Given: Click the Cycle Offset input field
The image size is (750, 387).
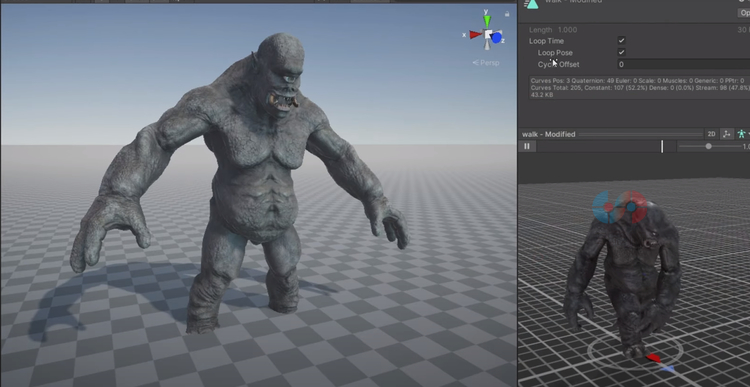Looking at the screenshot, I should pyautogui.click(x=683, y=64).
